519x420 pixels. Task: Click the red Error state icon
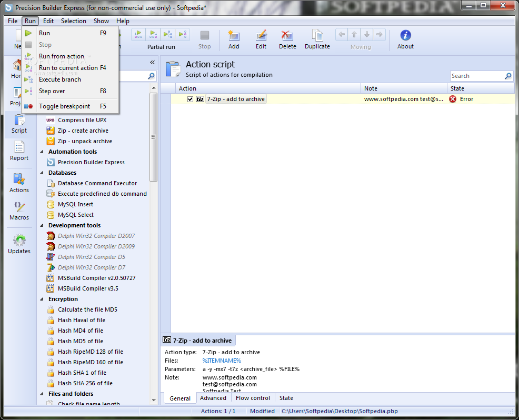(453, 99)
